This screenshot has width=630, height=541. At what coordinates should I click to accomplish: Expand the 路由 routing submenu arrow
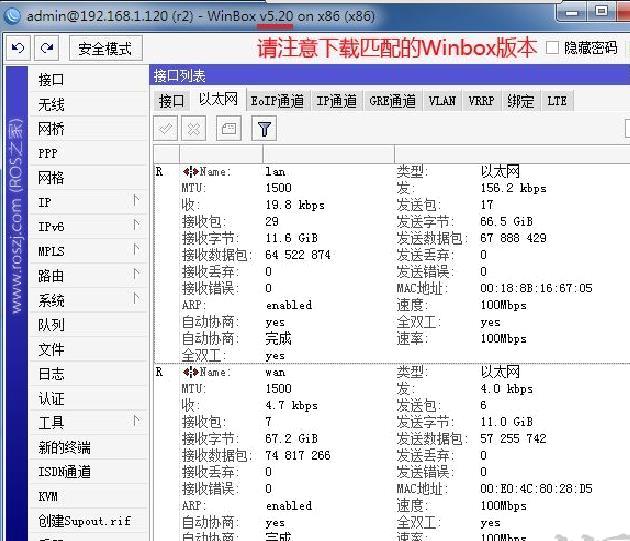pyautogui.click(x=136, y=274)
